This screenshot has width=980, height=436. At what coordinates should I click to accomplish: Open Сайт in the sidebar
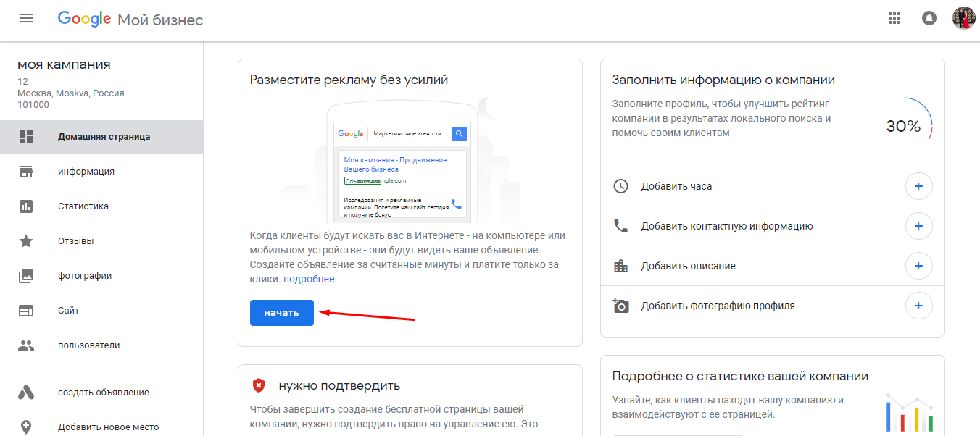(101, 311)
